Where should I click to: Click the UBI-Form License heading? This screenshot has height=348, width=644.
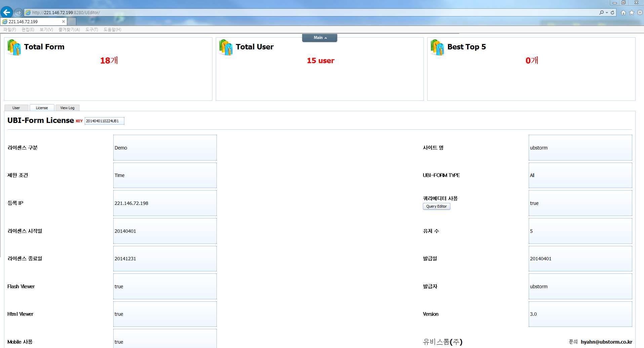[41, 120]
